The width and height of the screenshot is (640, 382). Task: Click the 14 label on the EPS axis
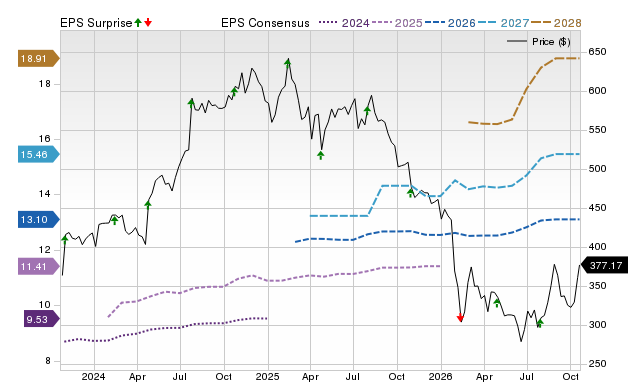click(x=45, y=194)
